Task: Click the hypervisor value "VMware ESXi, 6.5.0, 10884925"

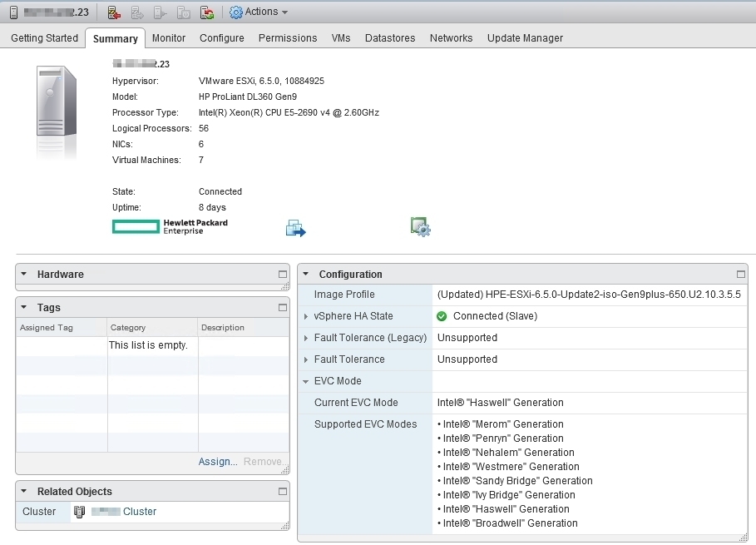Action: click(x=261, y=81)
